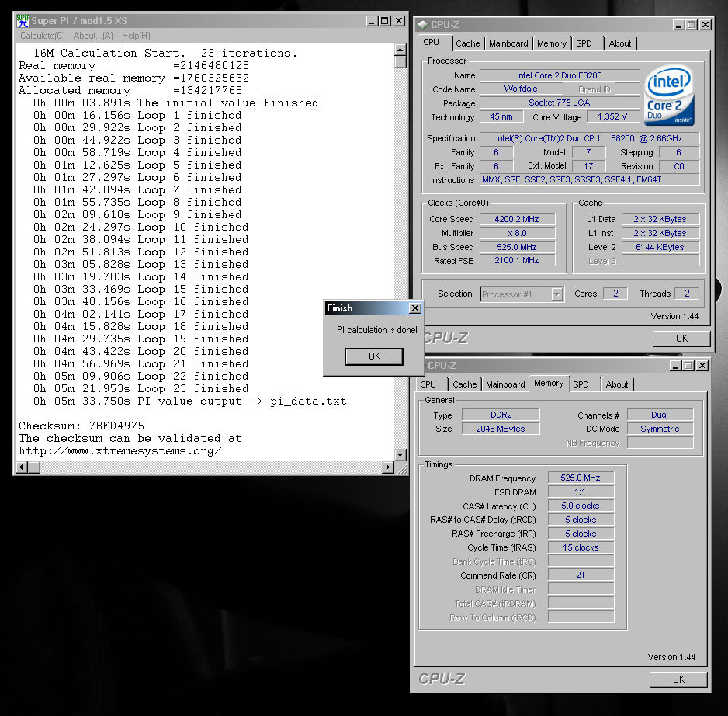Screen dimensions: 728x716
Task: Open Mainboard tab in bottom CPU-Z window
Action: click(505, 384)
